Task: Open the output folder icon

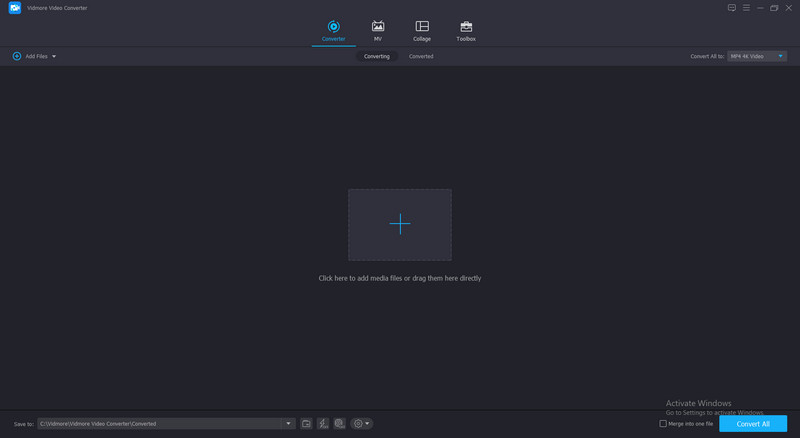Action: point(307,424)
